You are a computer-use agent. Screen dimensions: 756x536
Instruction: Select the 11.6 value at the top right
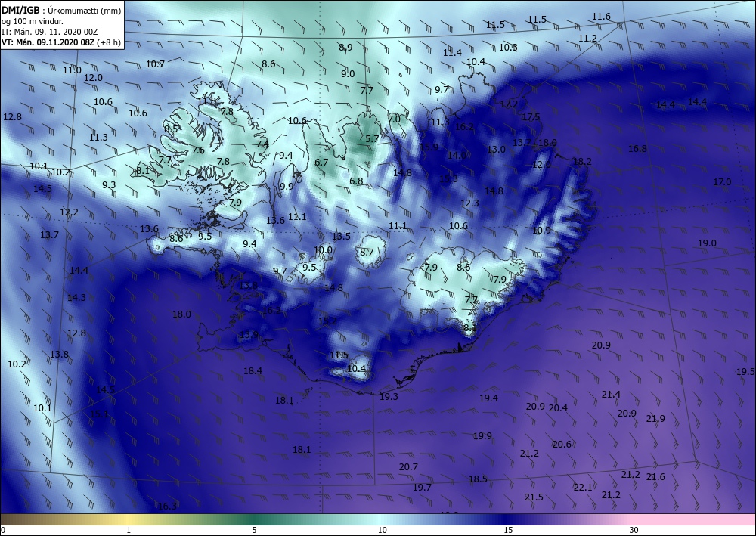(x=601, y=17)
